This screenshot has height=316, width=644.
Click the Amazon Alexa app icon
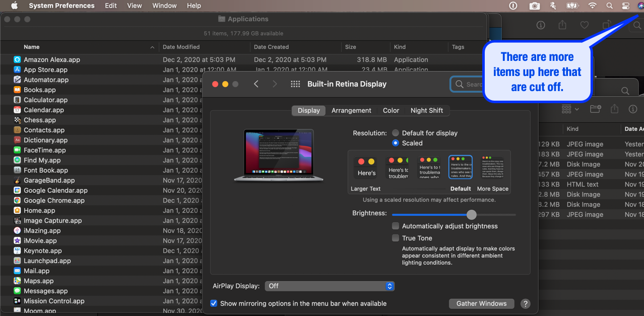tap(17, 59)
